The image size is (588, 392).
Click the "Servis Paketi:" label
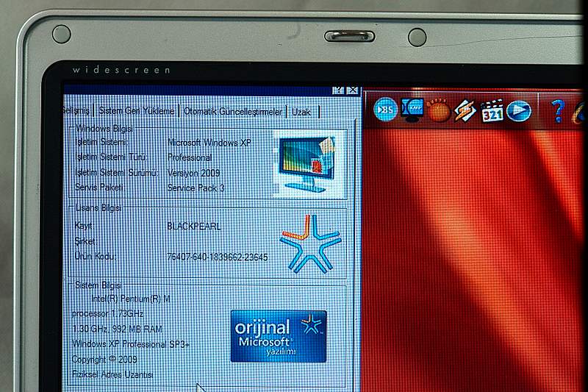coord(100,188)
